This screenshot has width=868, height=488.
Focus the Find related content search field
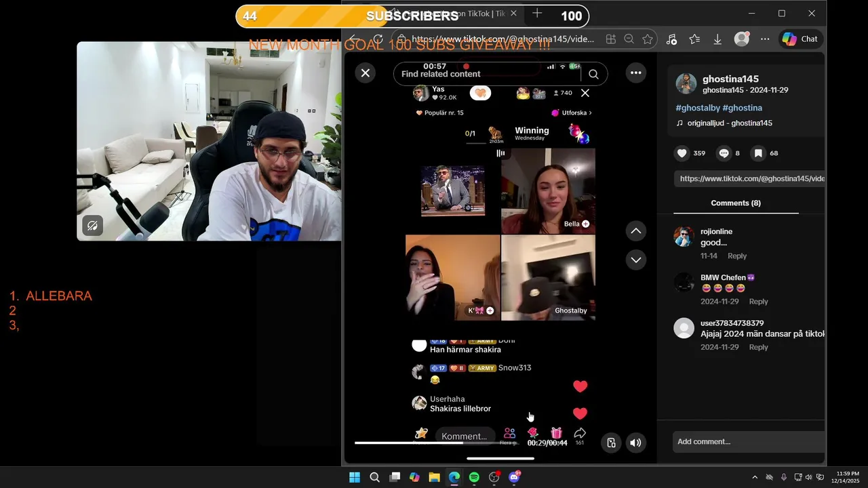pyautogui.click(x=500, y=74)
